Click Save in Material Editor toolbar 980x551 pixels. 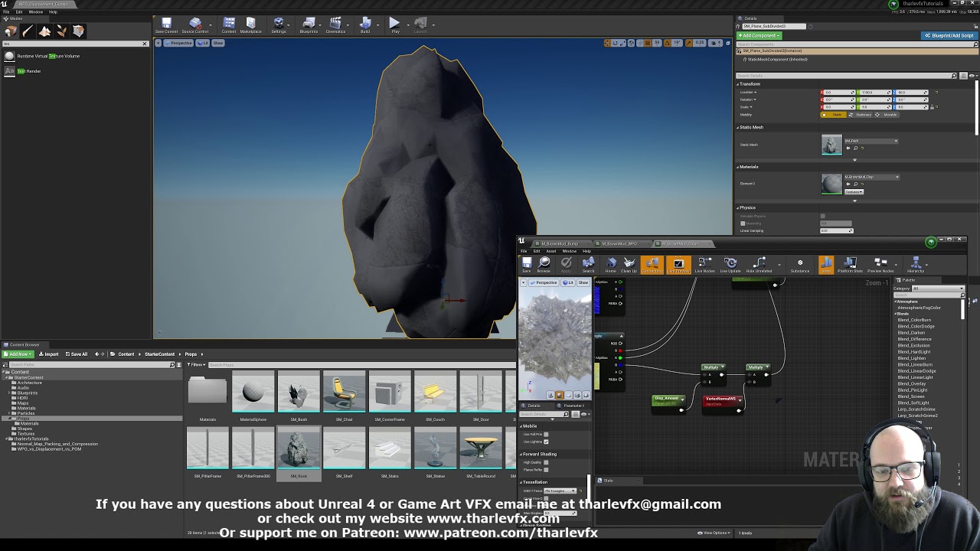click(527, 266)
